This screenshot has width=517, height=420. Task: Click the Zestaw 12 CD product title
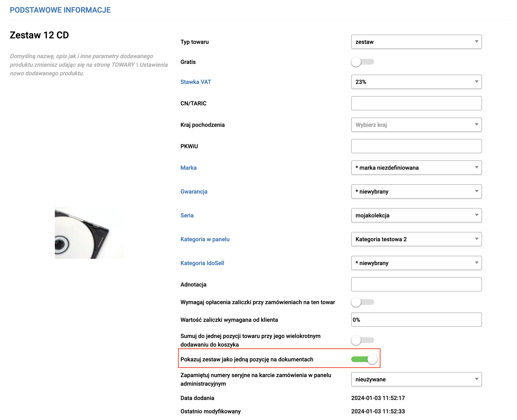39,35
